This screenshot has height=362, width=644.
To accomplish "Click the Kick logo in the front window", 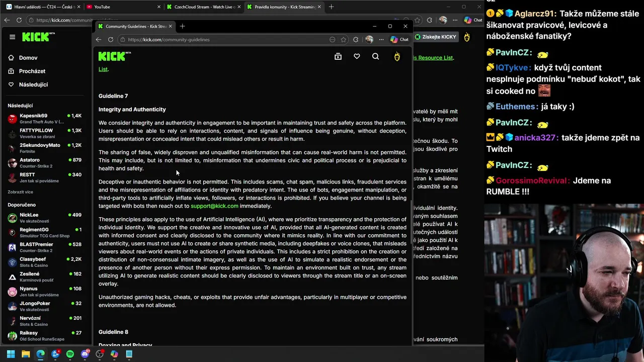I will (x=115, y=56).
